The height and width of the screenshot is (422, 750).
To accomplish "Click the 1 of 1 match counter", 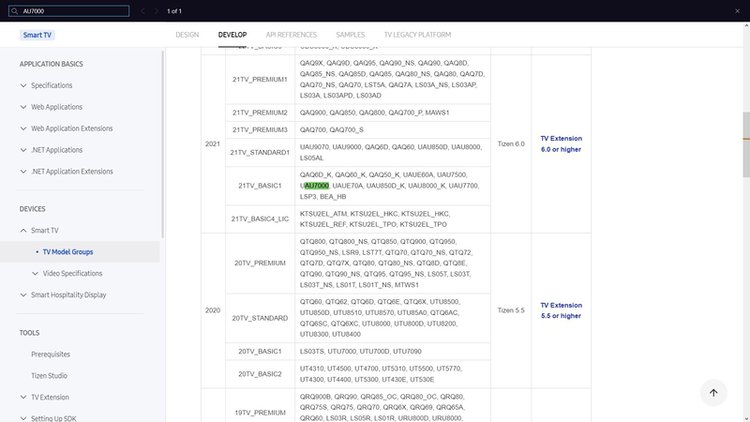I will pos(174,11).
